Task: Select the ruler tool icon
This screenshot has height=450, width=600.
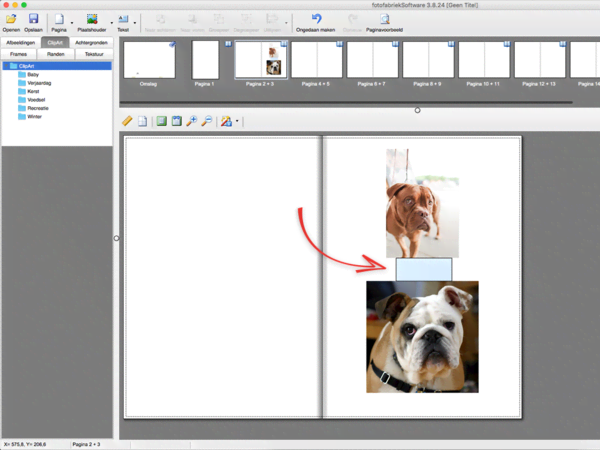Action: click(x=127, y=121)
